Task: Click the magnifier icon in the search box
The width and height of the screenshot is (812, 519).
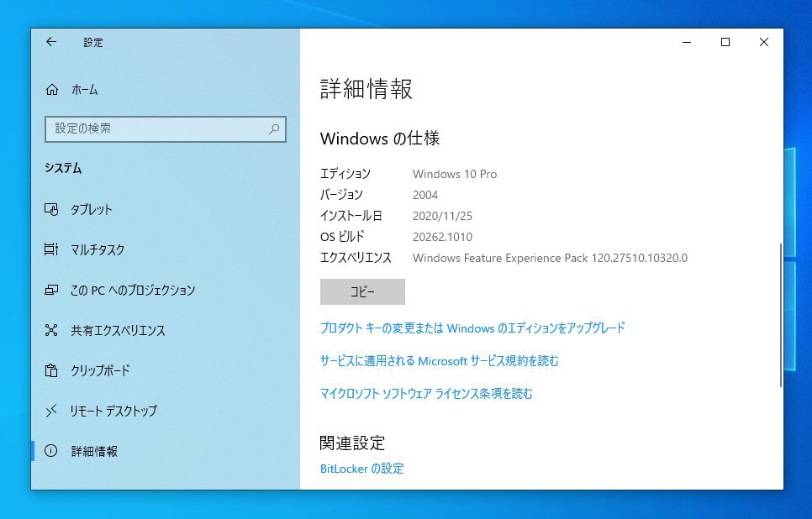Action: click(274, 129)
